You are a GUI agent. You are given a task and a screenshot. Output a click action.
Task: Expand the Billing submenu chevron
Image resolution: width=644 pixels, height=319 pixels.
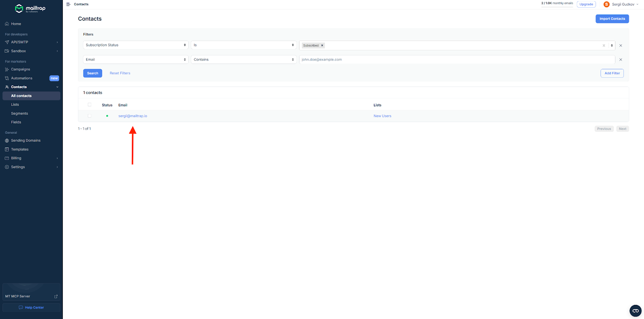57,158
